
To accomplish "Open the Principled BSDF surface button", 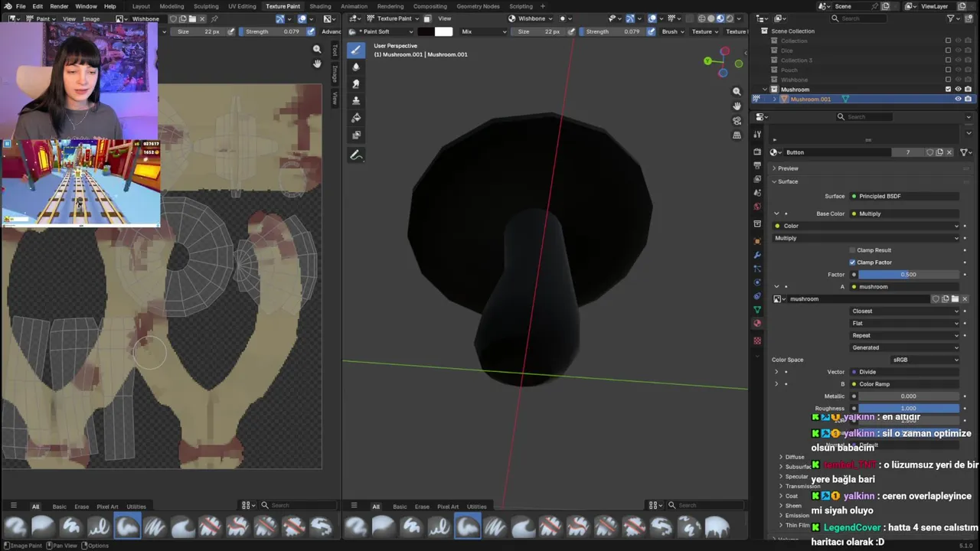I will pyautogui.click(x=903, y=196).
